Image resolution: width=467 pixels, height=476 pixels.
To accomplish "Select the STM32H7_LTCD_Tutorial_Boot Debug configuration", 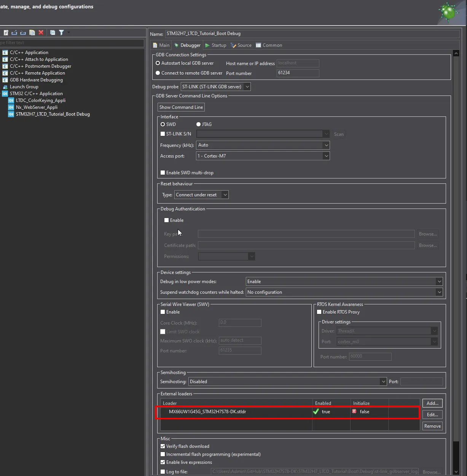I will (53, 114).
